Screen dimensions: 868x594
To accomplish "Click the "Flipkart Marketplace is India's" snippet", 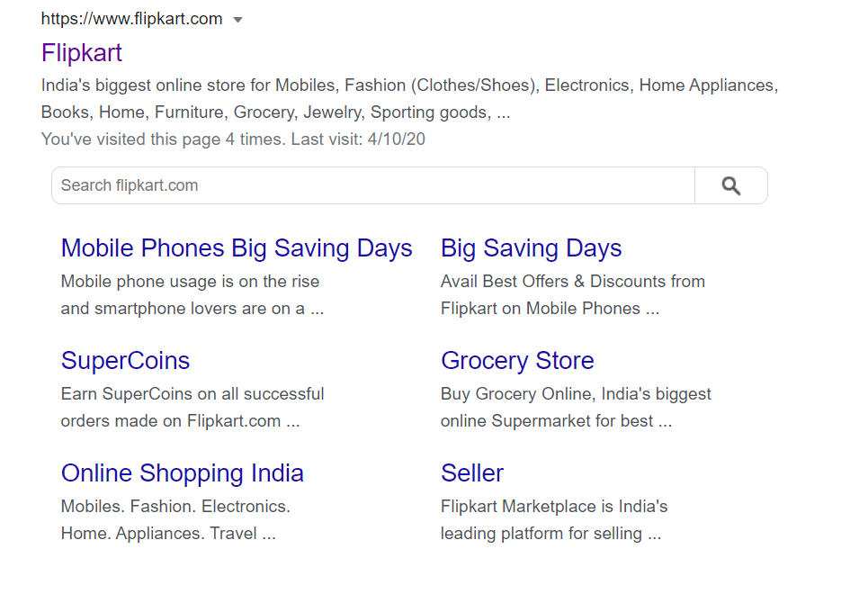I will 554,507.
